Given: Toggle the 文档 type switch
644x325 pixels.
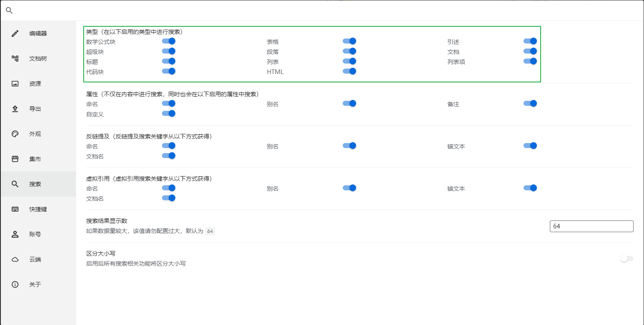Looking at the screenshot, I should 530,51.
